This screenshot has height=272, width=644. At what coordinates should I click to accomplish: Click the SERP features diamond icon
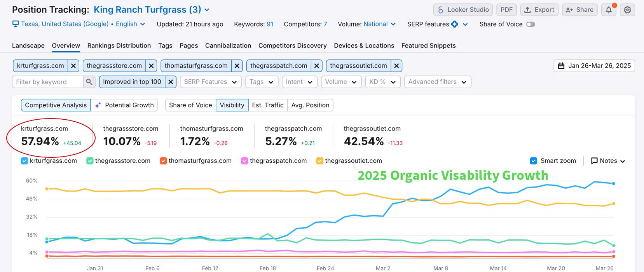pyautogui.click(x=454, y=24)
